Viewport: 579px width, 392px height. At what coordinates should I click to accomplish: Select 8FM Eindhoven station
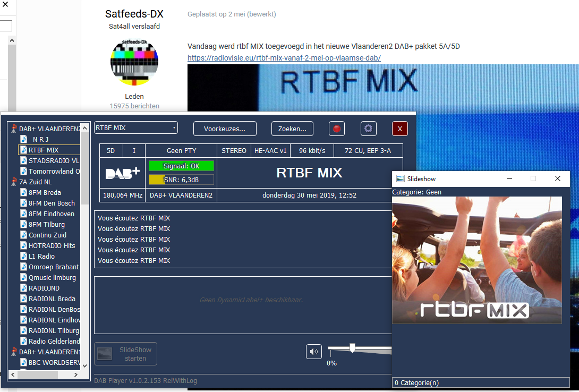point(52,214)
